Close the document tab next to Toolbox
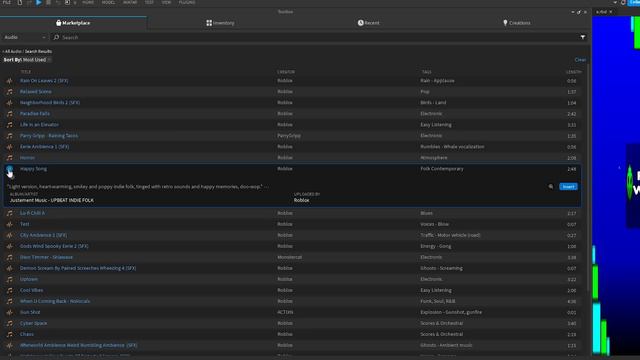Image resolution: width=640 pixels, height=360 pixels. pyautogui.click(x=611, y=12)
